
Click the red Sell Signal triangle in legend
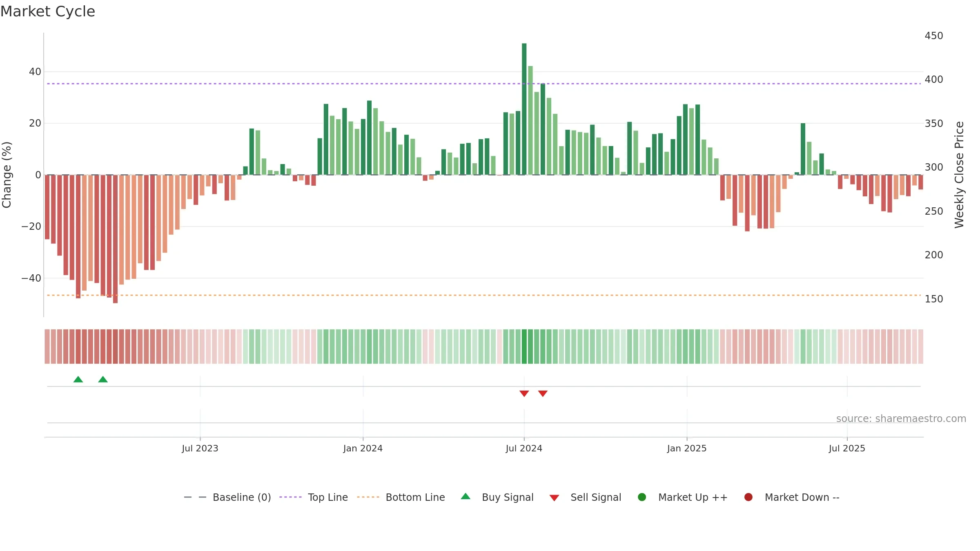pos(554,498)
